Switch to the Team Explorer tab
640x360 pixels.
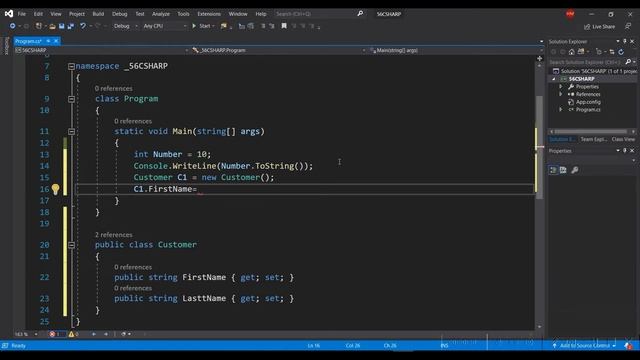click(x=593, y=139)
